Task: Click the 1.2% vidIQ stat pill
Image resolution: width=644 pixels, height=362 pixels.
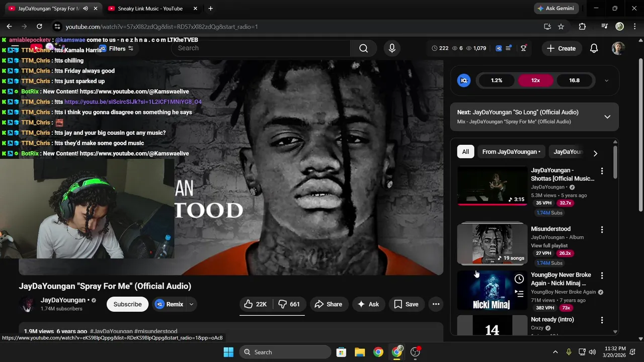Action: [x=497, y=80]
